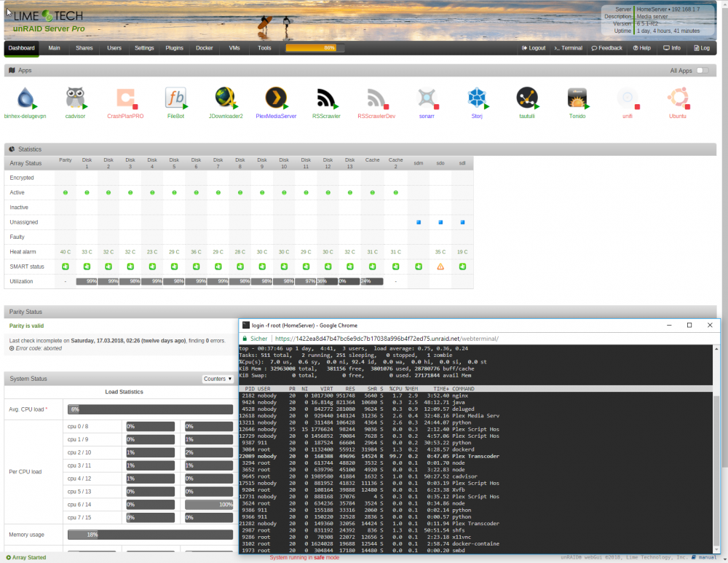Click the tautulli app icon

[527, 98]
